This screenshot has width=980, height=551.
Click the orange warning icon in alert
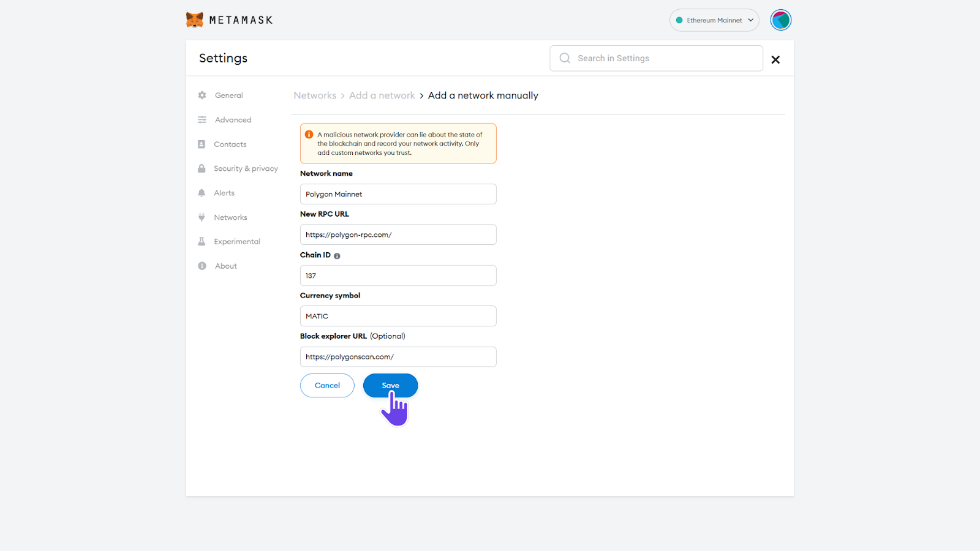tap(309, 135)
